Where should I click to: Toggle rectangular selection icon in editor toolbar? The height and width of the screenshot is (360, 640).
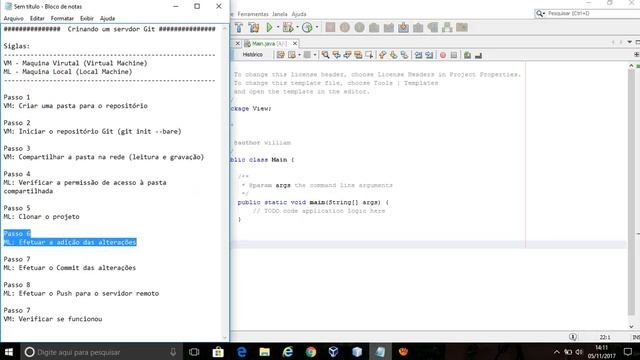[369, 55]
